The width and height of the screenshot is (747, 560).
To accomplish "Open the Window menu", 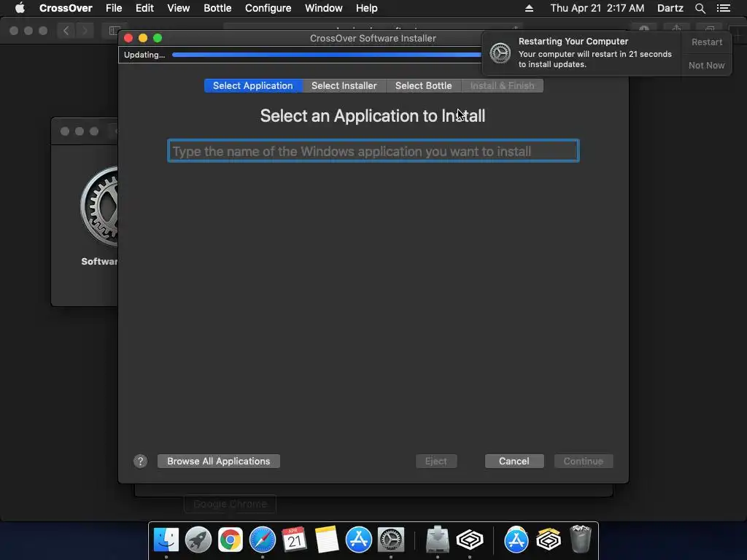I will coord(323,8).
